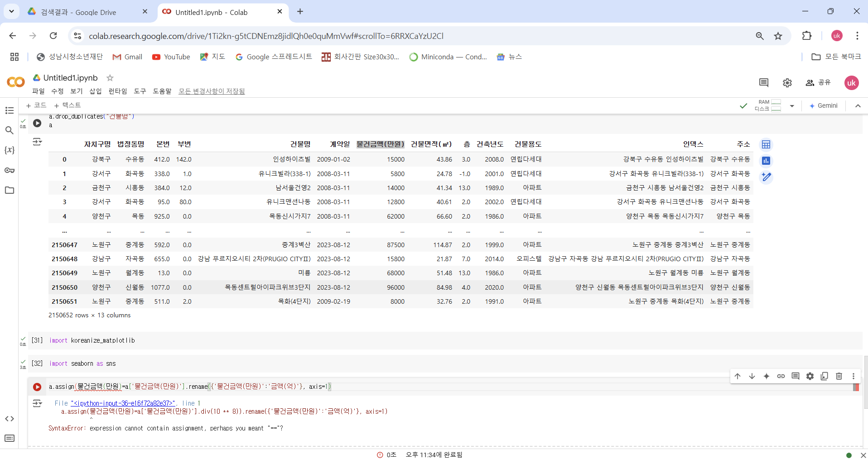Open 모든 북마크 folder
The width and height of the screenshot is (868, 459).
tap(836, 57)
